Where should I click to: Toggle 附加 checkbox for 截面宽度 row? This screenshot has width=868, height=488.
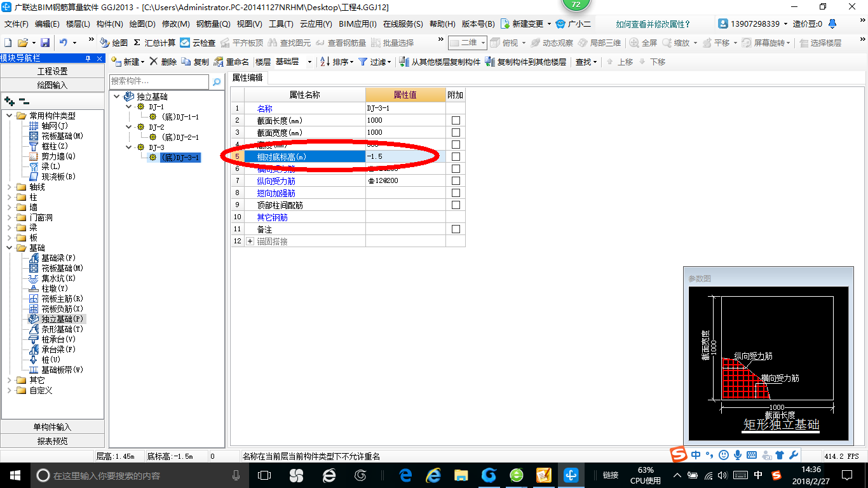[x=456, y=132]
